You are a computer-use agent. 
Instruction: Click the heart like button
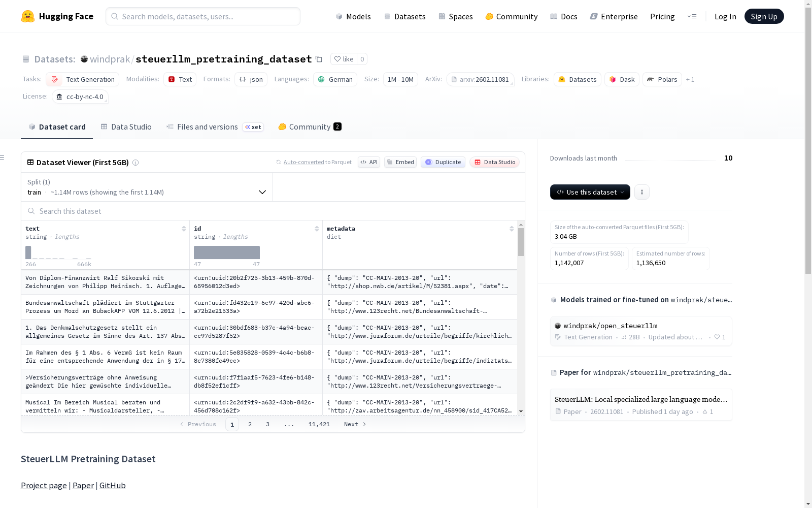point(344,59)
